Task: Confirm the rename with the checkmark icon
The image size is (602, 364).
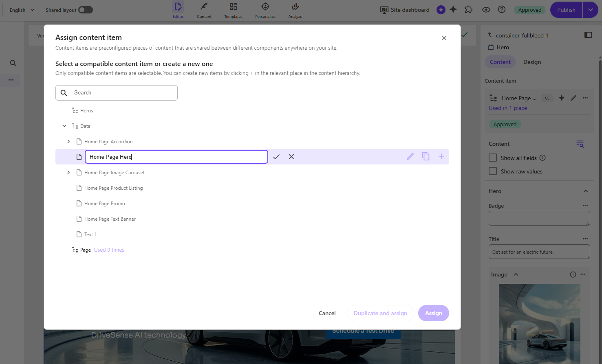Action: pos(276,156)
